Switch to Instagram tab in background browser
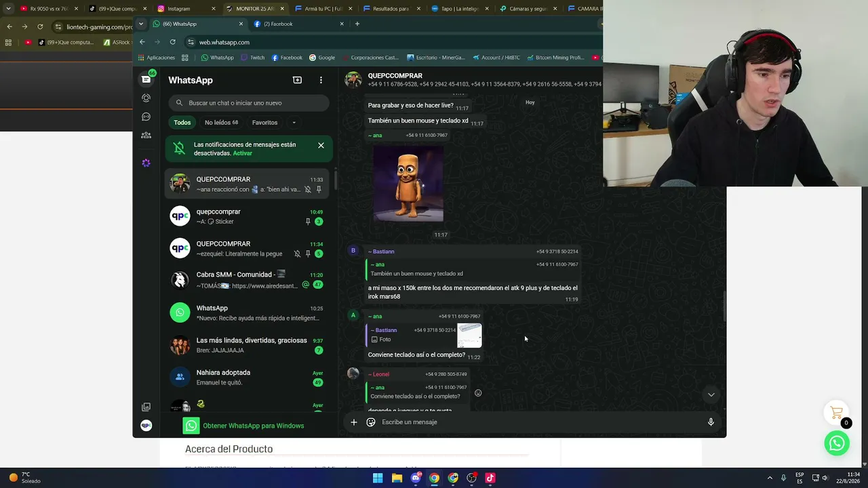 (x=184, y=9)
